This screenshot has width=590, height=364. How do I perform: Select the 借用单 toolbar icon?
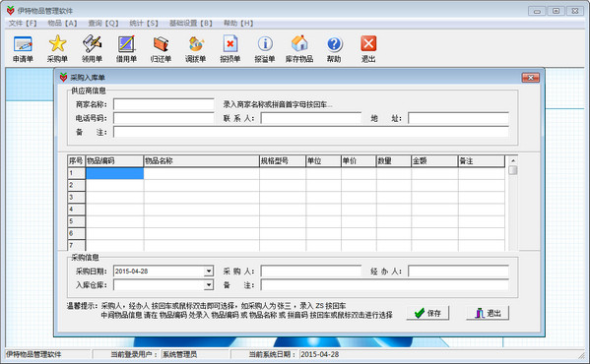coord(126,44)
